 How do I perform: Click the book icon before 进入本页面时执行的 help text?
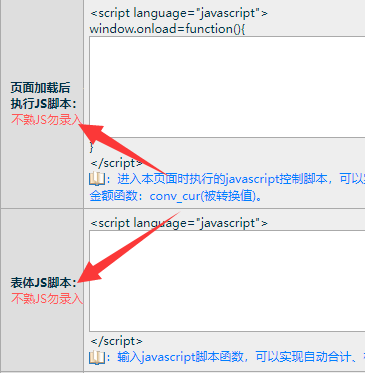tap(97, 179)
